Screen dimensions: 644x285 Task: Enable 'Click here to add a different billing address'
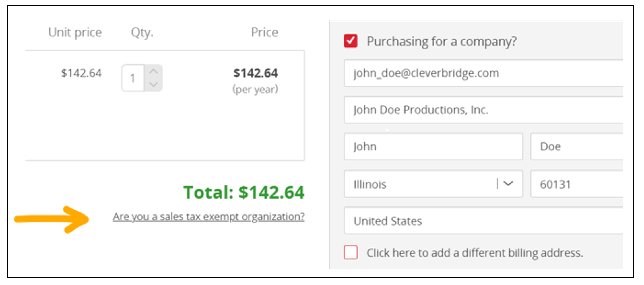coord(350,252)
